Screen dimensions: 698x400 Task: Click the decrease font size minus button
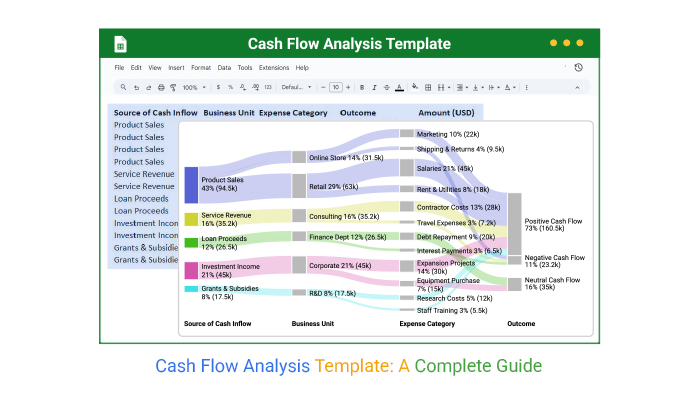click(x=324, y=87)
